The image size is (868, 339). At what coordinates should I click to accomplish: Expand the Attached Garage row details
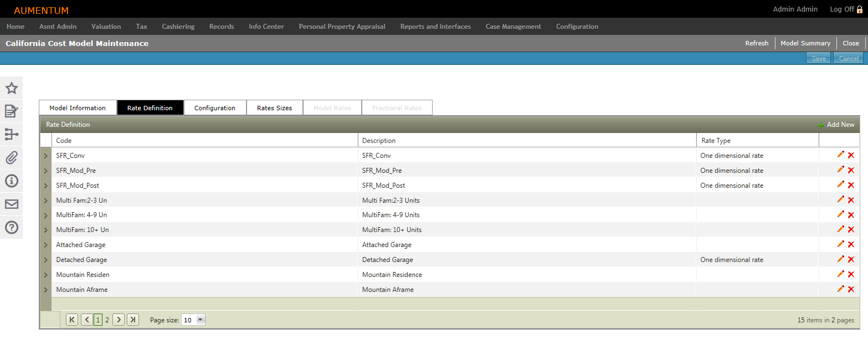(x=45, y=245)
